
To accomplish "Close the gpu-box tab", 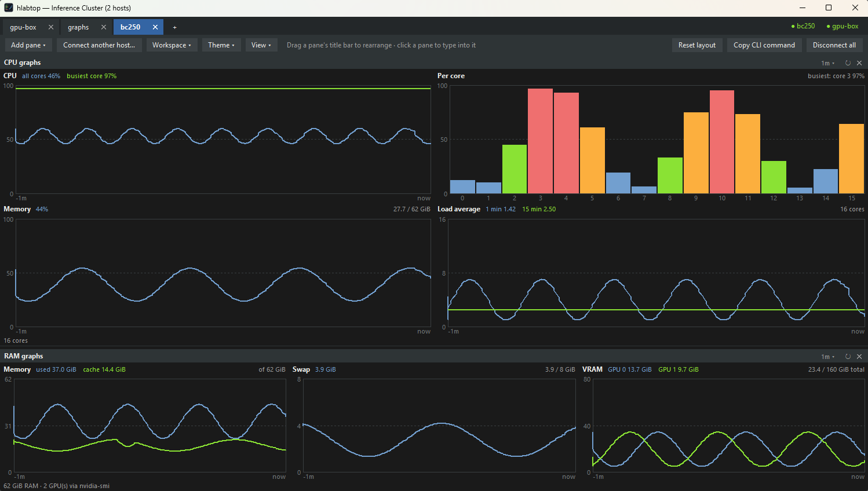I will [x=51, y=27].
